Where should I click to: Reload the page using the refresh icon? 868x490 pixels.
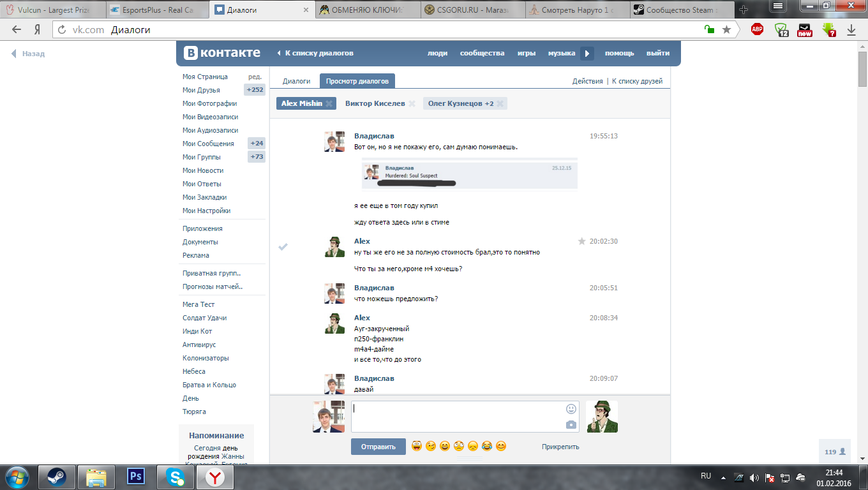point(62,29)
